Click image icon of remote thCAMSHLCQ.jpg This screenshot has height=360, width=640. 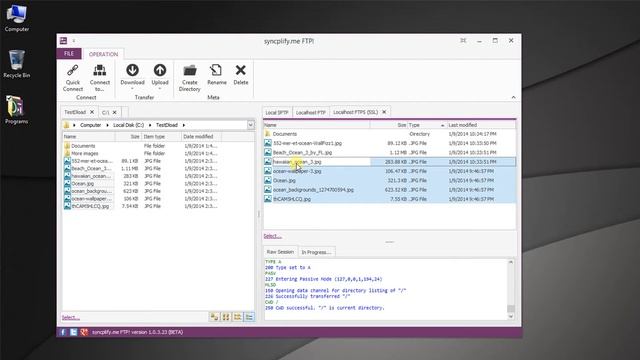(x=268, y=199)
